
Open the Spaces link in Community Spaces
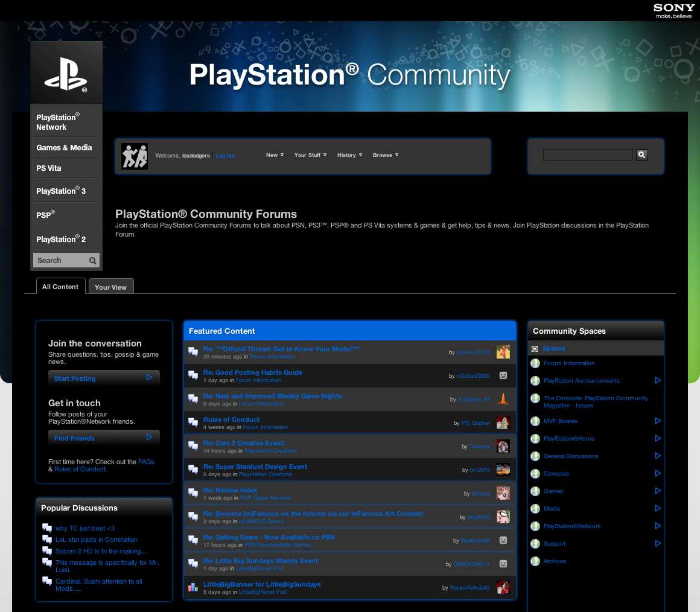[x=554, y=349]
